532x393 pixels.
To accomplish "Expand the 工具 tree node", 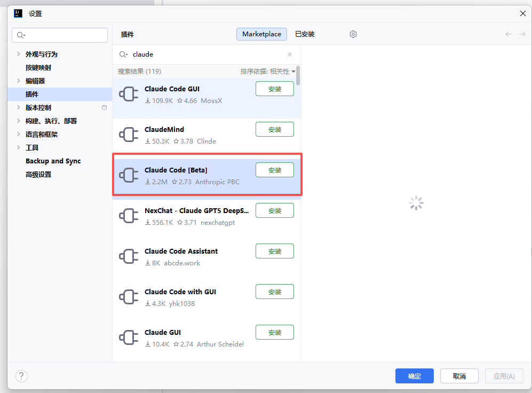I will point(19,147).
